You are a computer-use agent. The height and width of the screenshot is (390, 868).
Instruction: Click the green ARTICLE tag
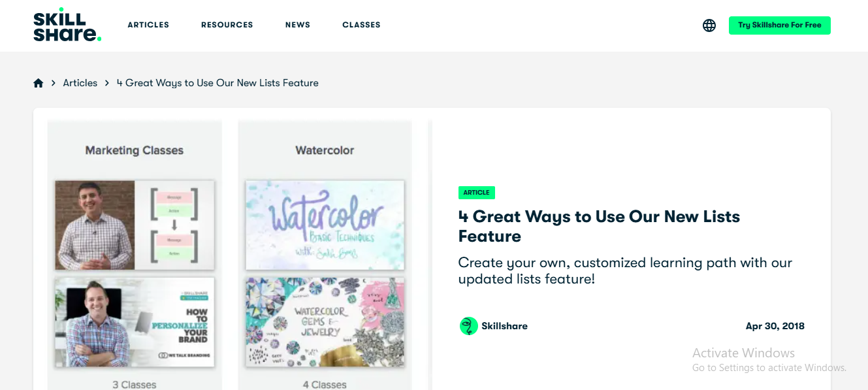[476, 192]
